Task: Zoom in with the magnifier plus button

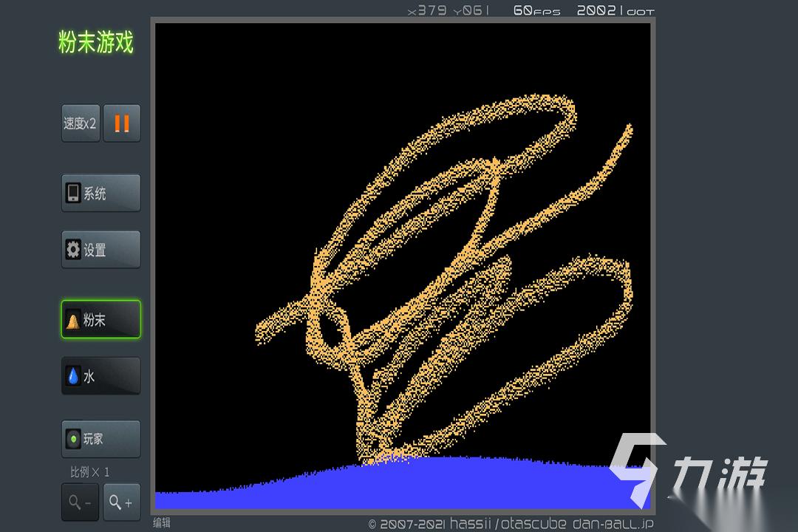Action: (122, 502)
